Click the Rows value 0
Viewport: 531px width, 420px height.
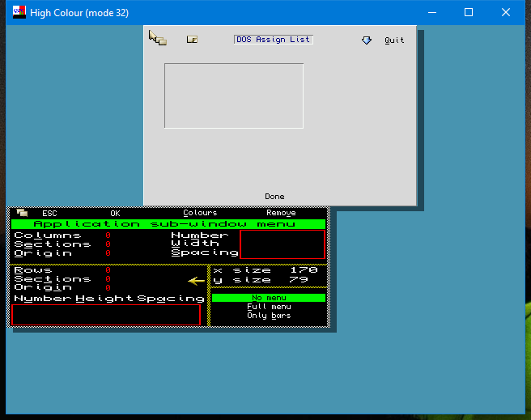[x=108, y=270]
